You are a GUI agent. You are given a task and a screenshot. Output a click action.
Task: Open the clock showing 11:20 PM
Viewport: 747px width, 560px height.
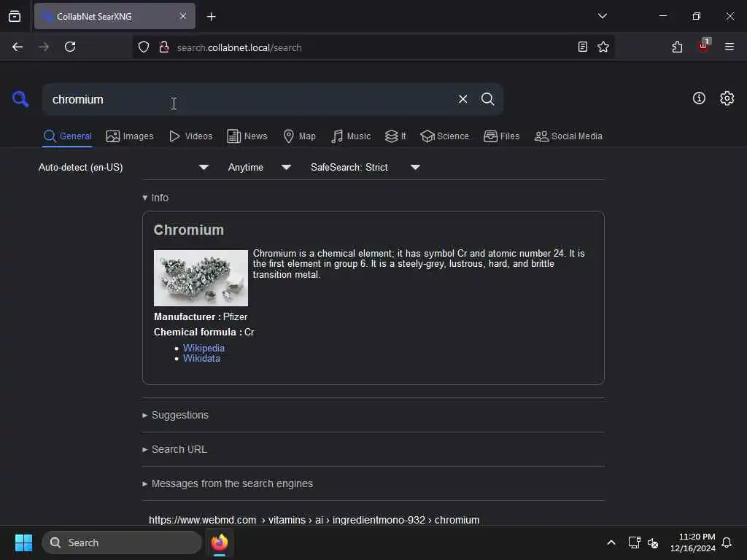coord(693,542)
